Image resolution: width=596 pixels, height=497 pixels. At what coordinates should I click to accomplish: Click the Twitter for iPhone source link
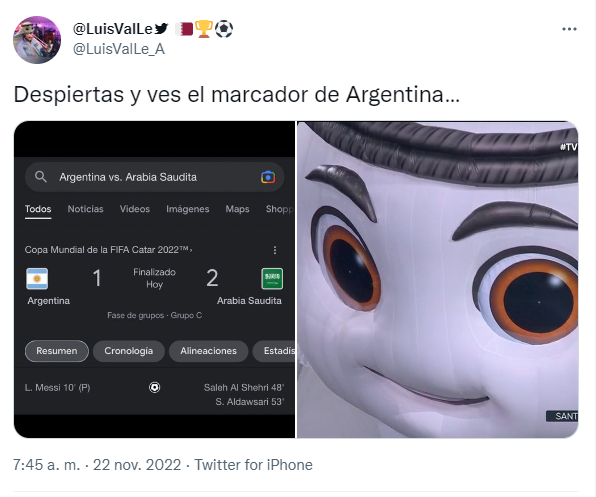coord(254,465)
